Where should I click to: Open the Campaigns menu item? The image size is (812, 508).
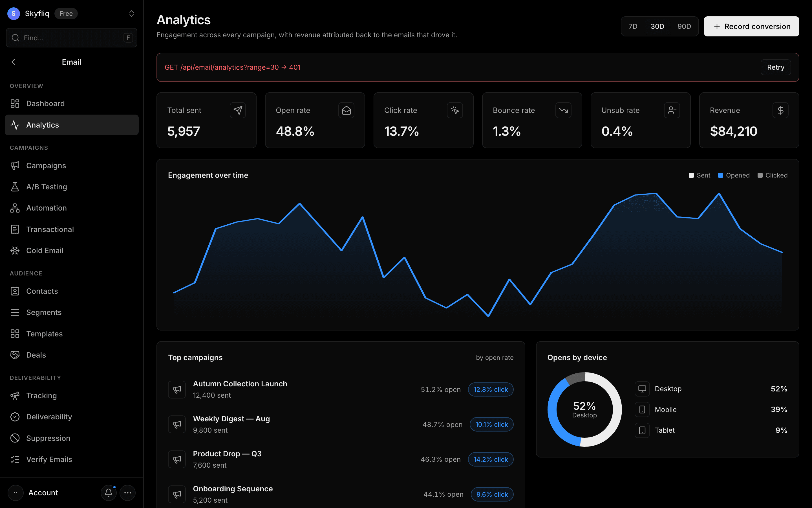pyautogui.click(x=72, y=166)
